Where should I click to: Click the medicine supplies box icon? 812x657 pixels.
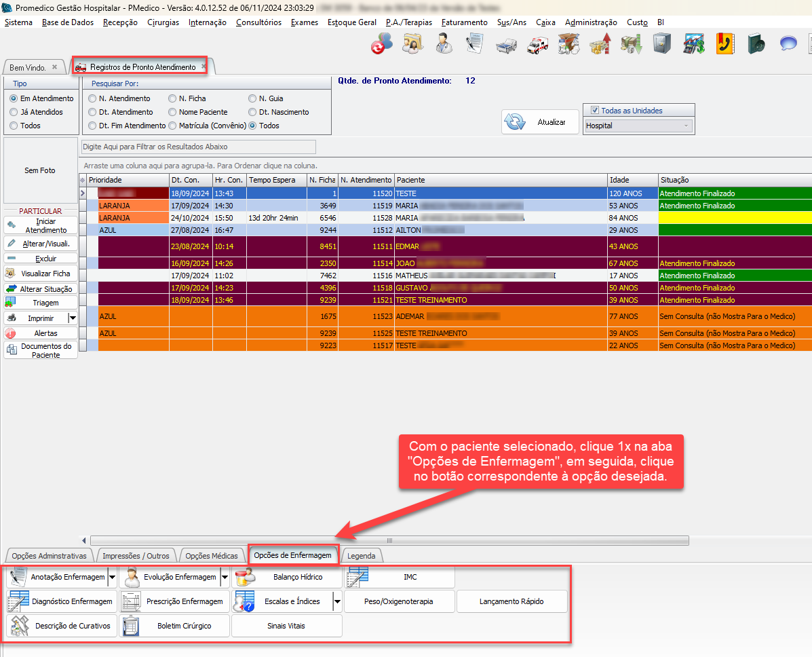(568, 45)
